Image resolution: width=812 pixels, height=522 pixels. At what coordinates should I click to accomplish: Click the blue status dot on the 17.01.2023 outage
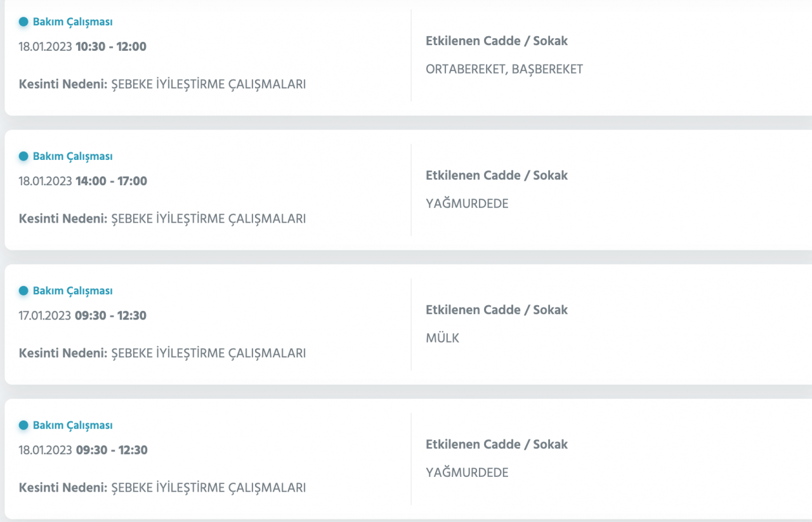point(23,290)
